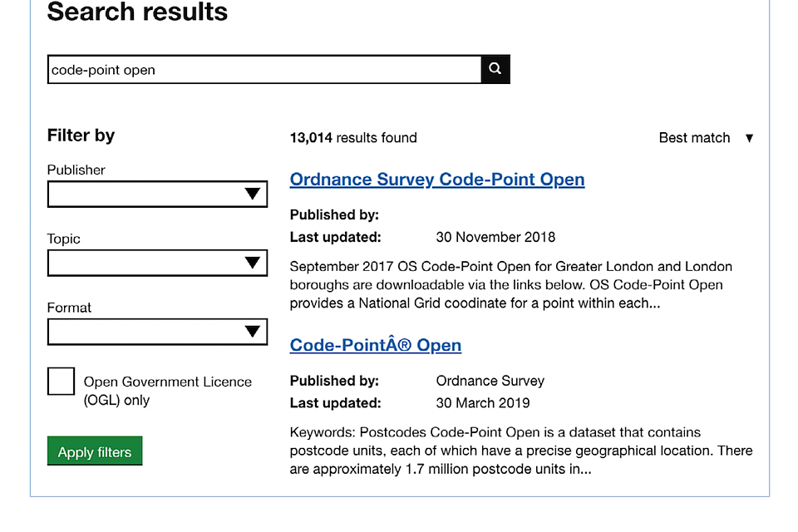
Task: Open the Best match sort menu
Action: click(695, 138)
